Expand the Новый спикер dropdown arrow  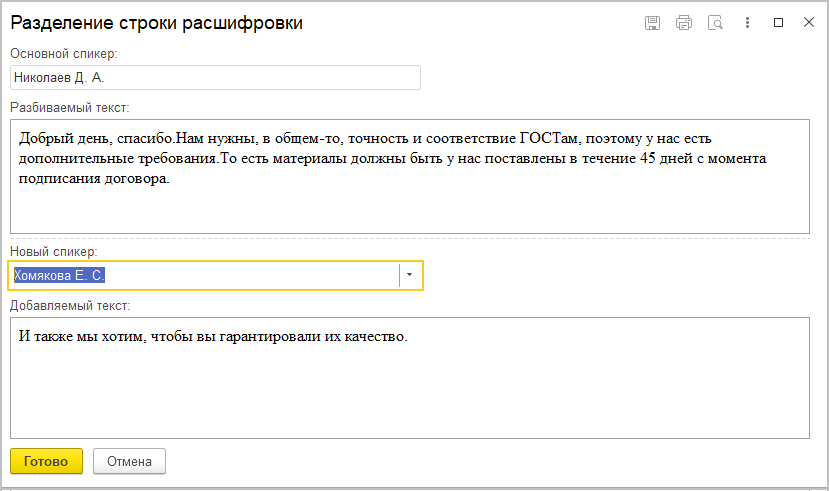pyautogui.click(x=410, y=275)
